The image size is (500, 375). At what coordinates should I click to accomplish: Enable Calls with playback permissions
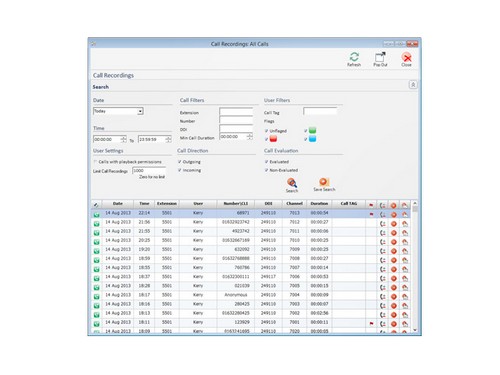tap(95, 162)
